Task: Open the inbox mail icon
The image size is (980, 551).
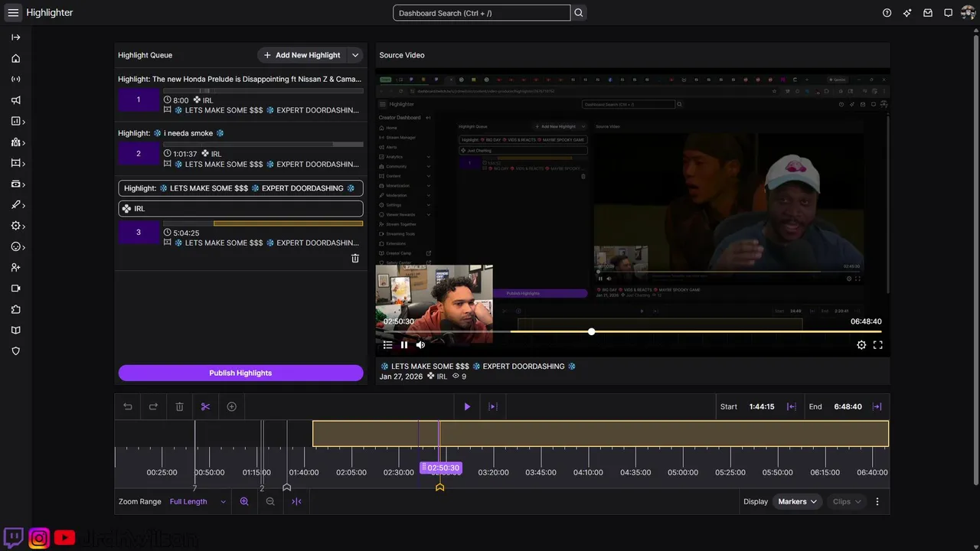Action: 928,13
